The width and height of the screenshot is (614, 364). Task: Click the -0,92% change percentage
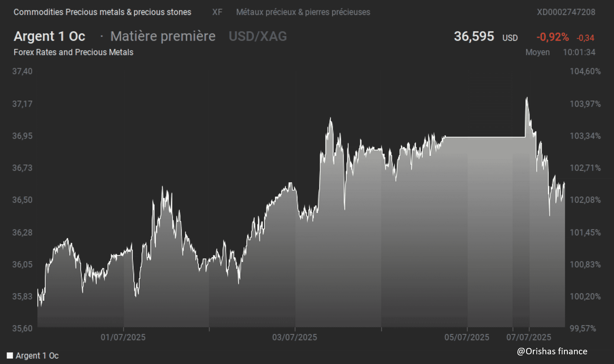(553, 37)
